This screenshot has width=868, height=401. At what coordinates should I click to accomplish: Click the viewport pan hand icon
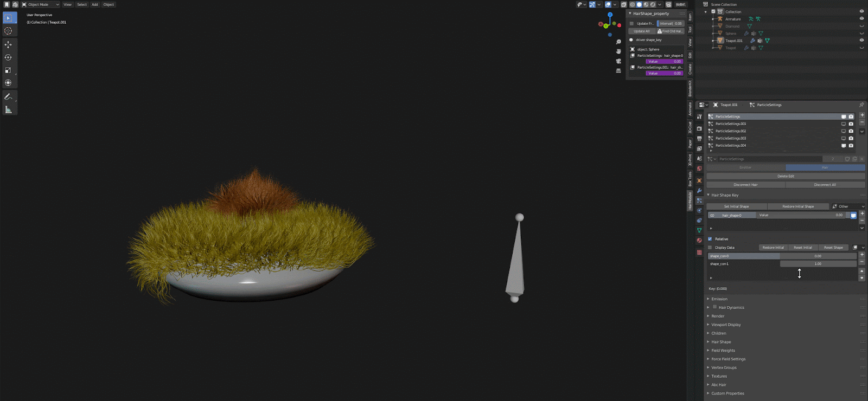[x=618, y=51]
